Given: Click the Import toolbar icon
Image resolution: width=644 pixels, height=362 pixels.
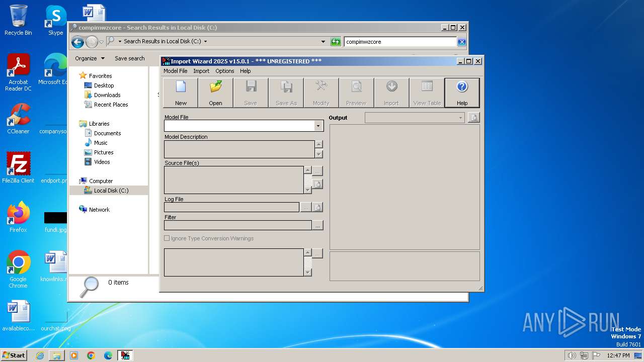Looking at the screenshot, I should pyautogui.click(x=391, y=93).
